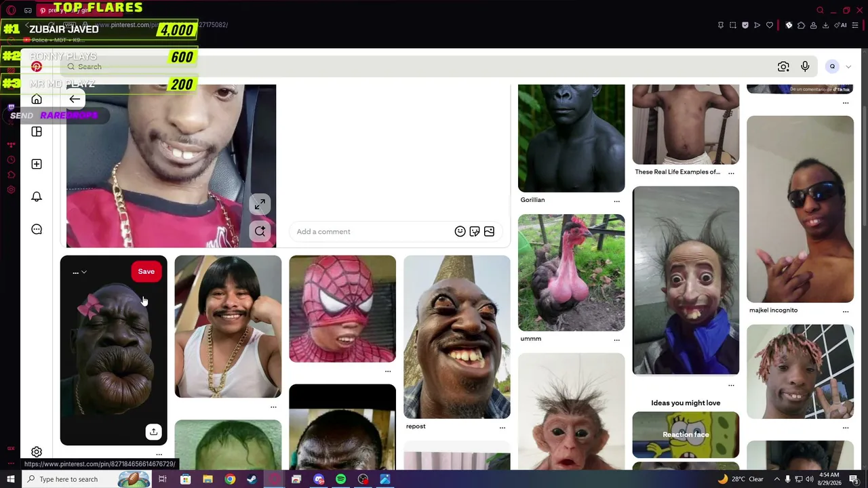Open the Q profile avatar
The width and height of the screenshot is (868, 488).
(832, 66)
